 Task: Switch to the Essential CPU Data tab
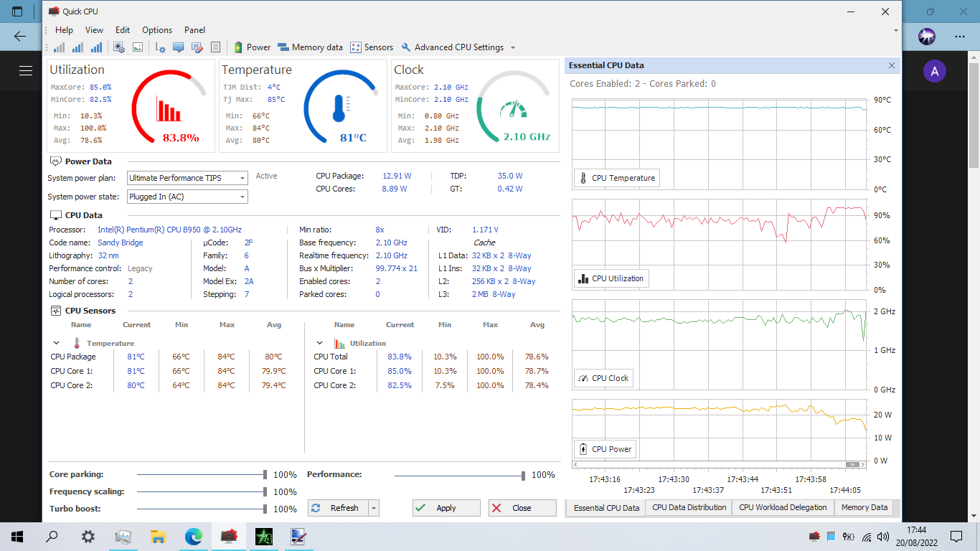click(606, 508)
